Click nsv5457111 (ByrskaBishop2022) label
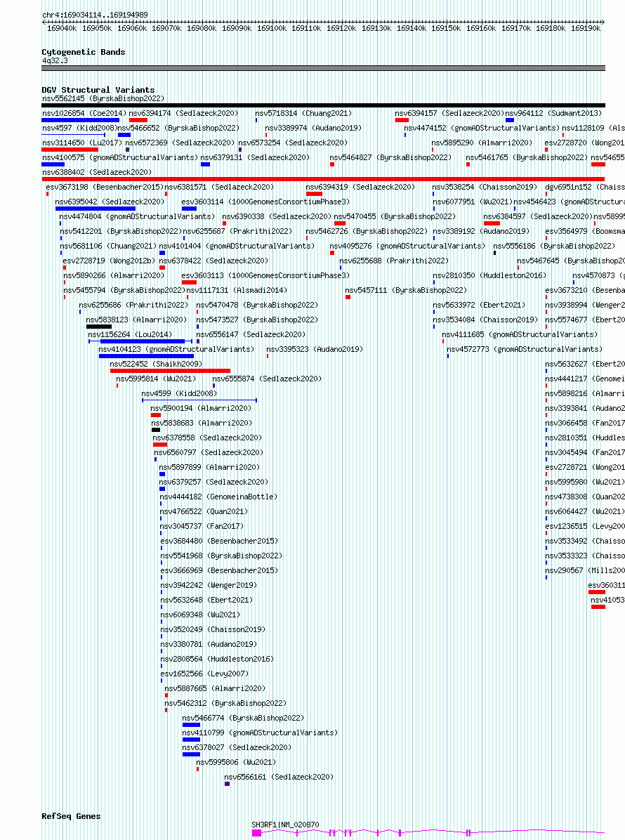 coord(406,290)
